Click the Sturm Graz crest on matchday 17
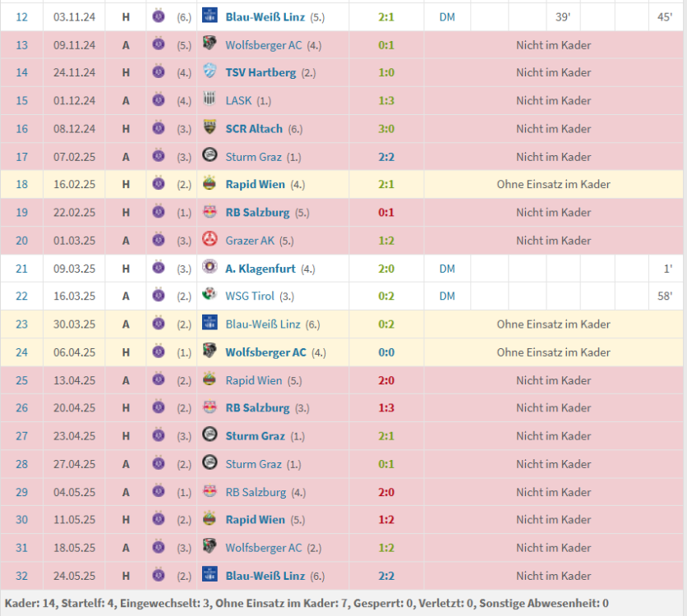Screen dimensions: 687x616 click(210, 156)
